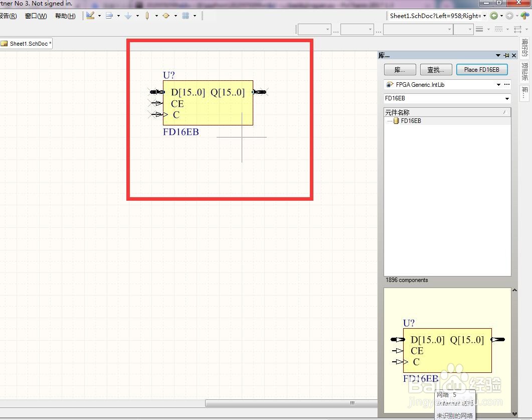Select the grids icon in toolbar
The width and height of the screenshot is (532, 420).
coord(185,16)
